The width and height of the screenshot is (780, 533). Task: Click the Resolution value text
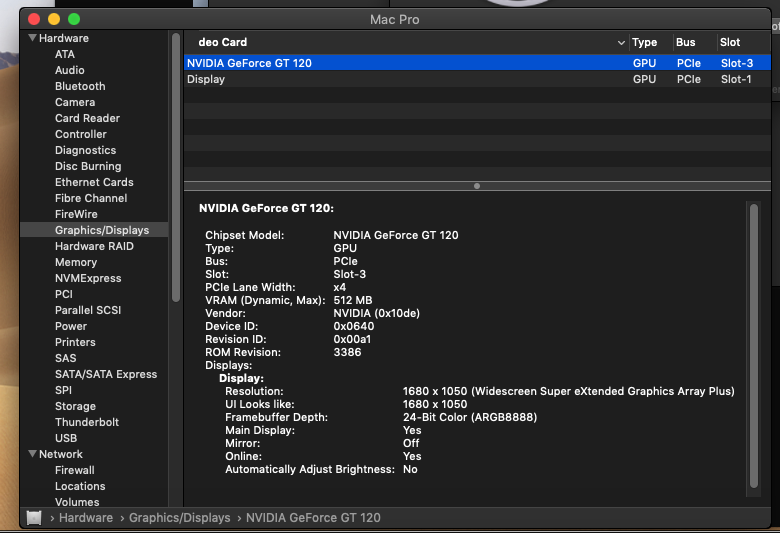[x=569, y=391]
